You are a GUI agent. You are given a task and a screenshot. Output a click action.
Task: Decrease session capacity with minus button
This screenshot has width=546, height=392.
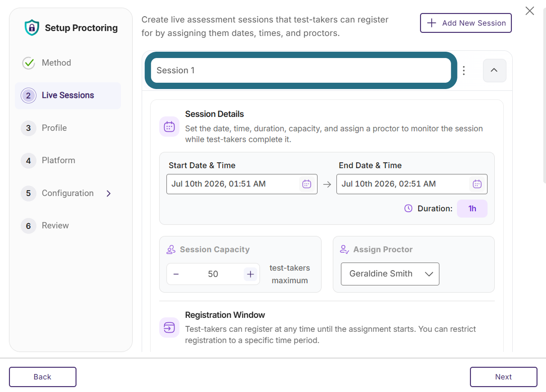click(176, 274)
